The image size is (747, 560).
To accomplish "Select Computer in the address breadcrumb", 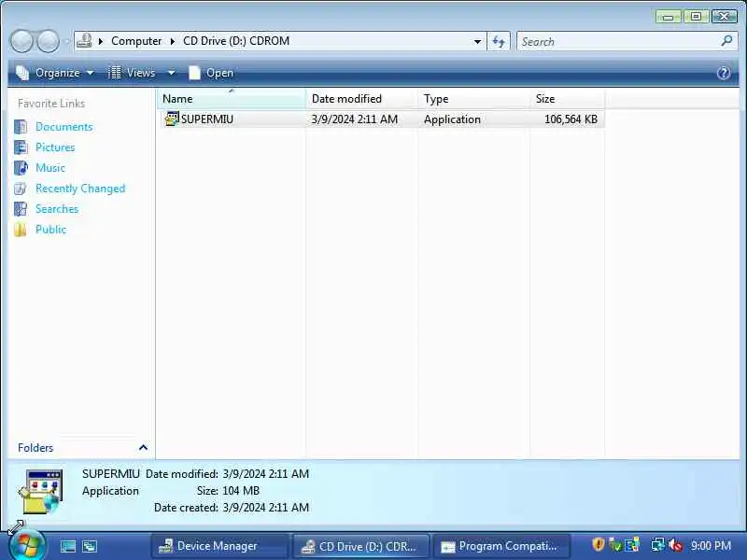I will pos(136,41).
